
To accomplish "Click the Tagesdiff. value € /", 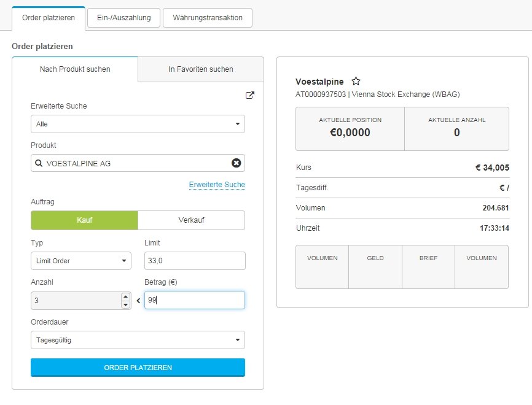I will point(504,188).
